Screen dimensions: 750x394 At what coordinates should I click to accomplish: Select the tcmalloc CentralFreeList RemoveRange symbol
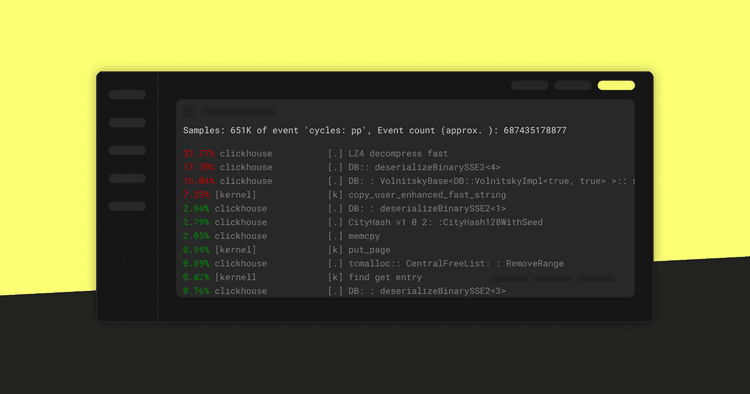pyautogui.click(x=456, y=263)
